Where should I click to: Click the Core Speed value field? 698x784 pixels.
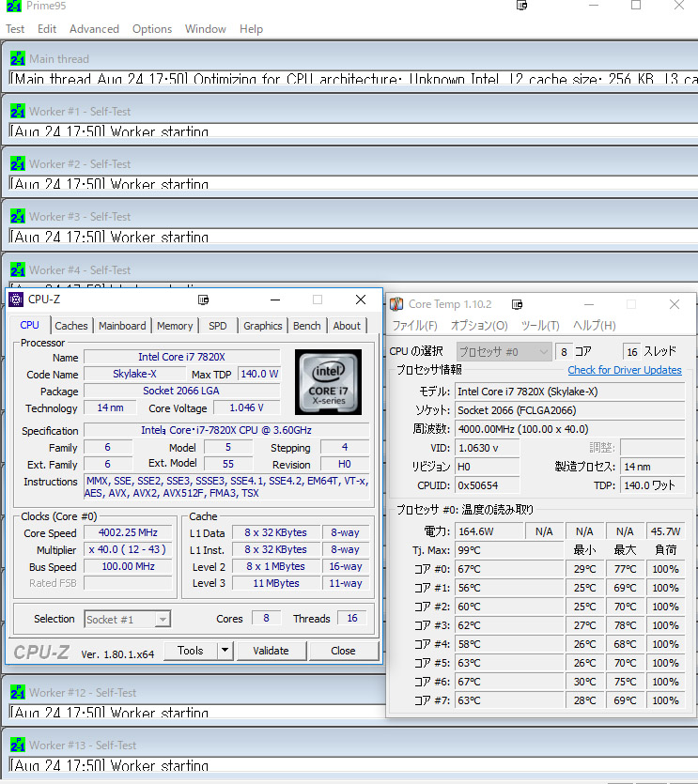[128, 533]
